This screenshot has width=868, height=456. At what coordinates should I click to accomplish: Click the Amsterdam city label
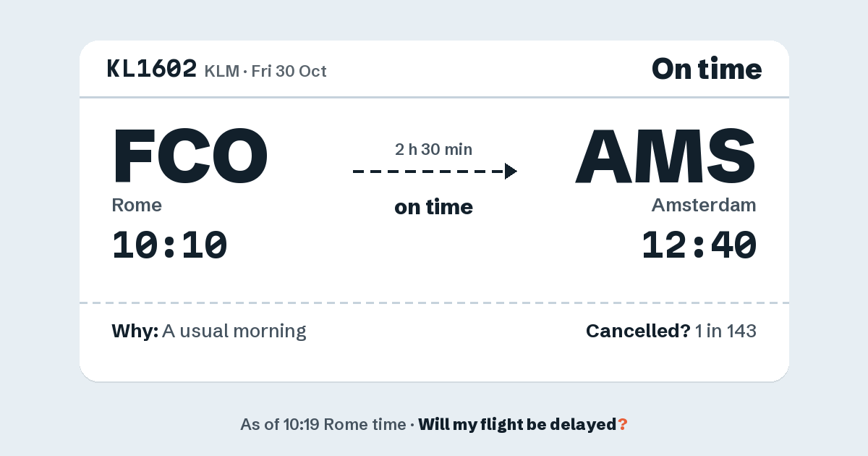(704, 205)
